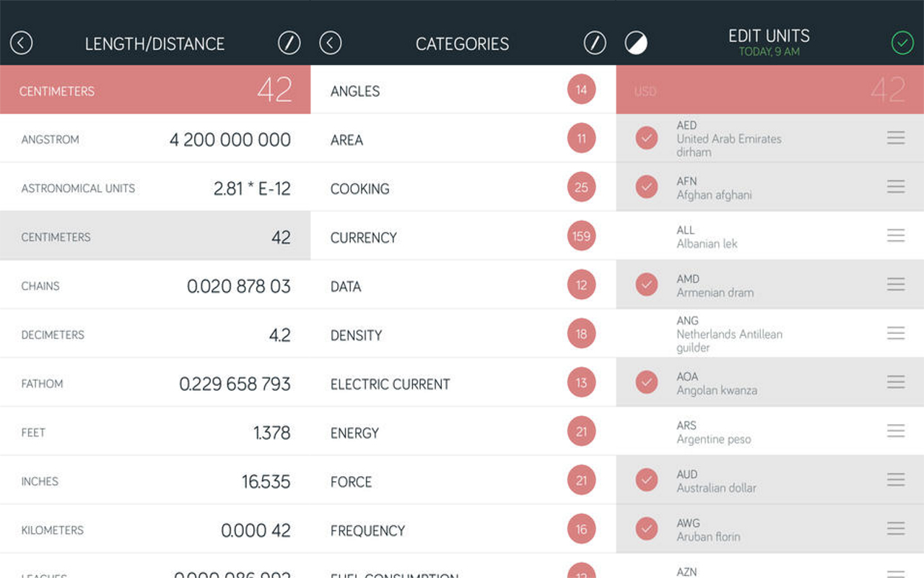
Task: Deselect the AMD Armenian dram checkmark
Action: click(x=647, y=285)
